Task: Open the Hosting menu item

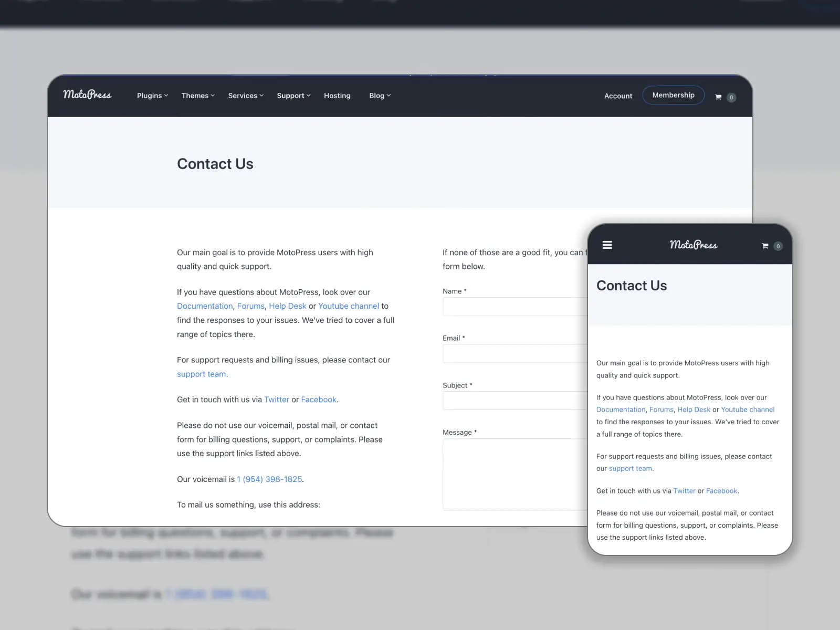Action: click(337, 96)
